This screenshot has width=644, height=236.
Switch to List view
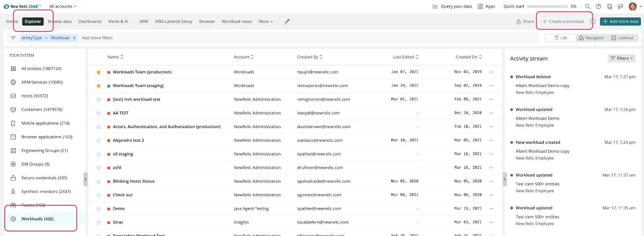coord(560,38)
